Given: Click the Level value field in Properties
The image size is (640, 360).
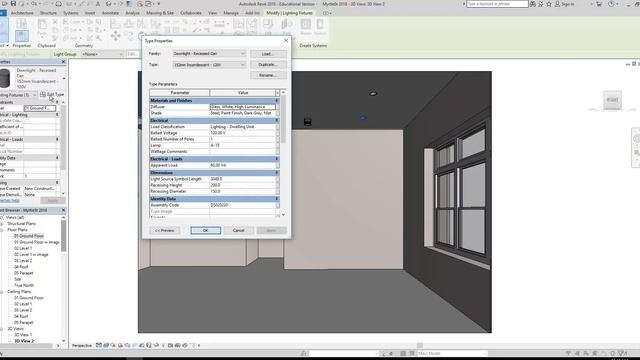Looking at the screenshot, I should [x=40, y=108].
